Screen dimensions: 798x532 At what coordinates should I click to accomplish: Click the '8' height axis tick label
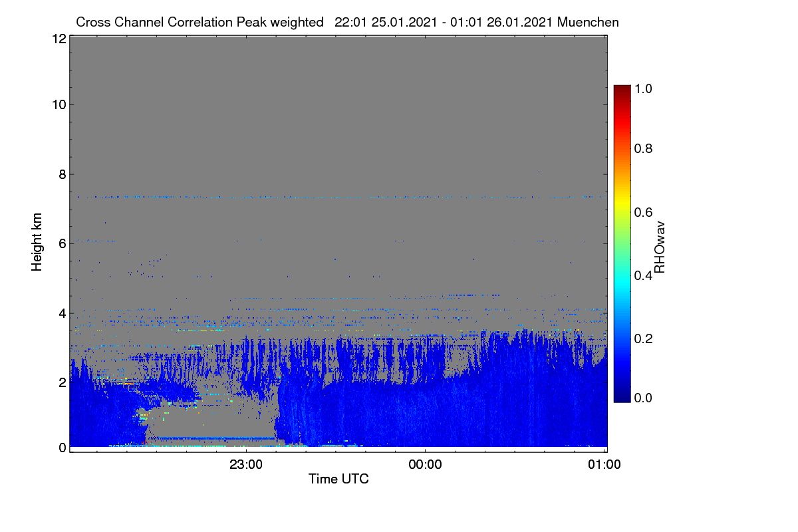click(x=62, y=174)
